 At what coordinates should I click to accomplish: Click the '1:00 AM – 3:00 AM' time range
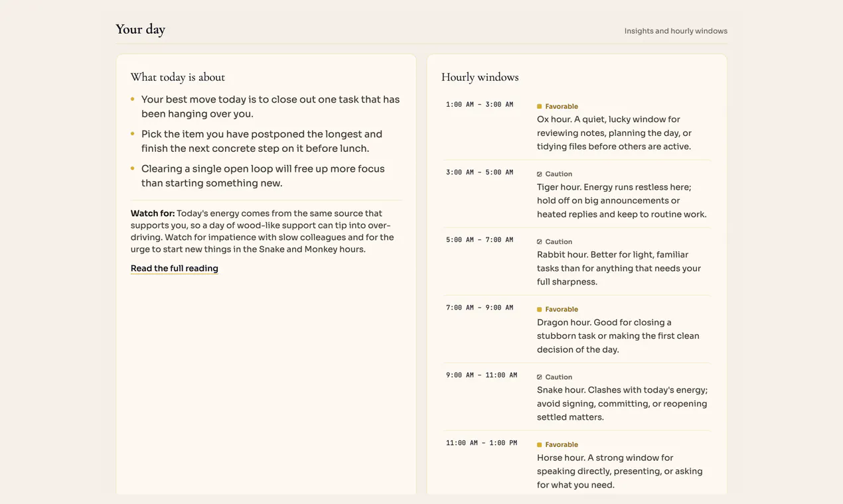click(480, 105)
